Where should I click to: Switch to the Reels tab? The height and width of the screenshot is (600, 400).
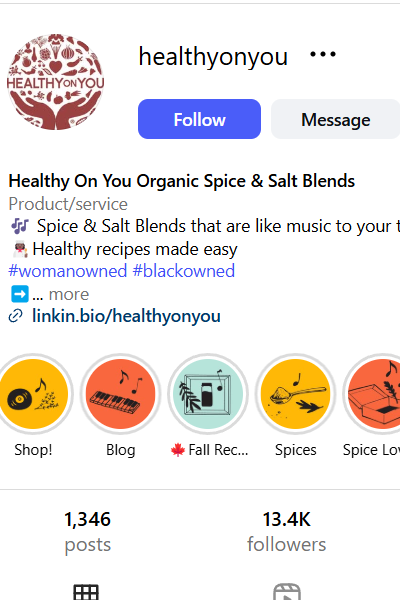(x=287, y=592)
